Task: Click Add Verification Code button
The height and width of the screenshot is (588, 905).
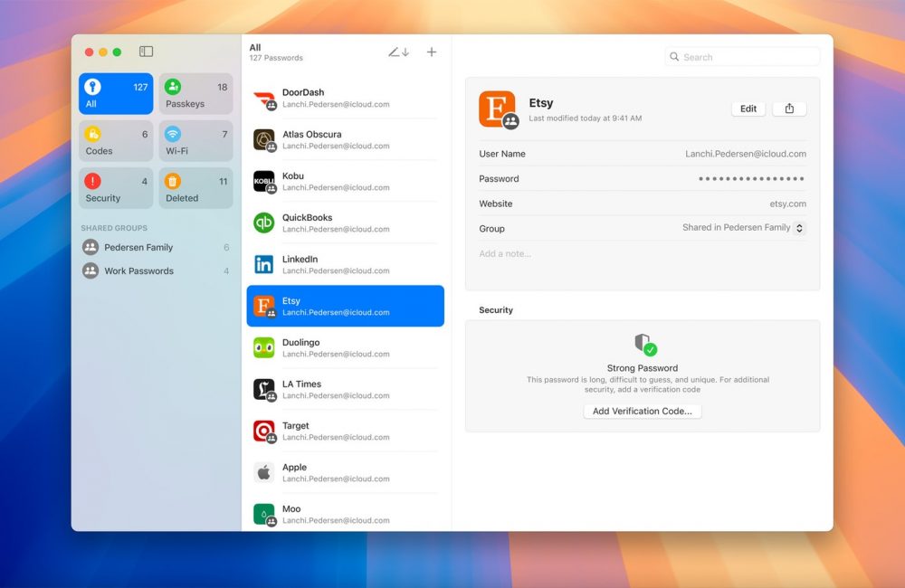Action: tap(643, 411)
